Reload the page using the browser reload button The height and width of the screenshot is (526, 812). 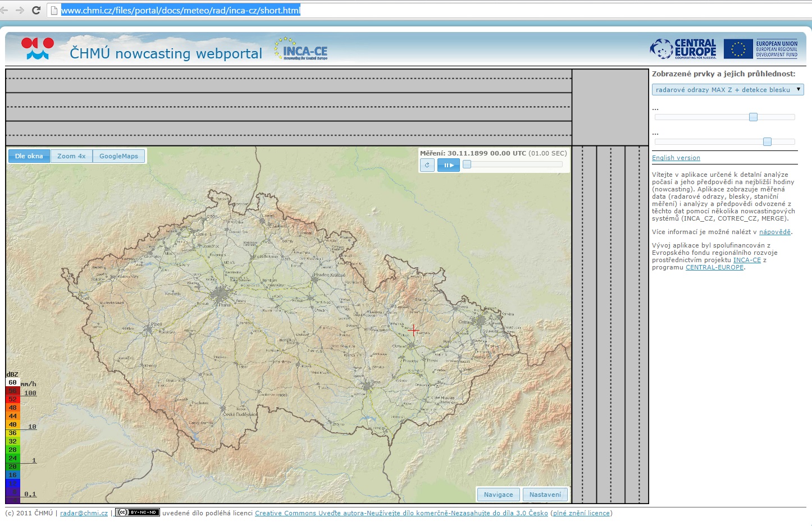click(x=37, y=10)
